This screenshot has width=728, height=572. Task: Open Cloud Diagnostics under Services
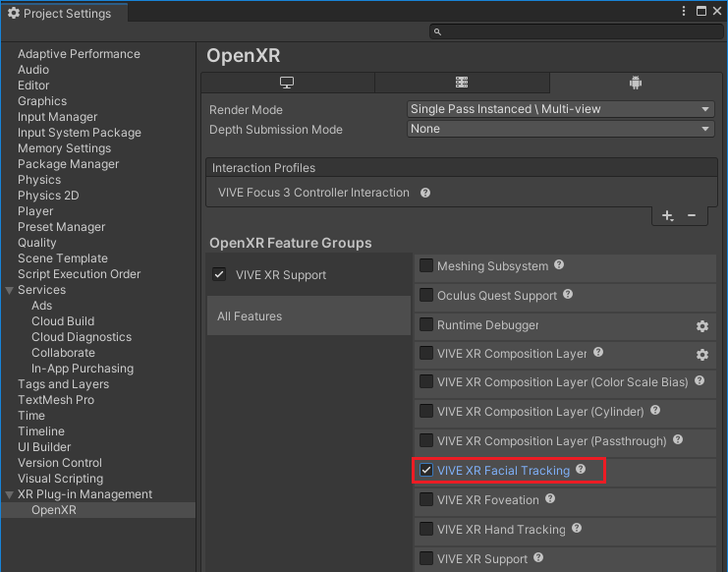[82, 337]
